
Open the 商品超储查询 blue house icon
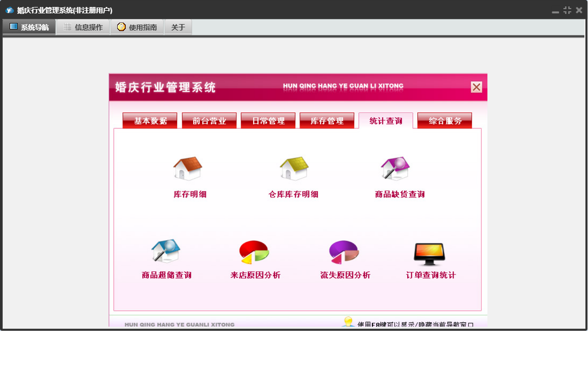tap(166, 251)
